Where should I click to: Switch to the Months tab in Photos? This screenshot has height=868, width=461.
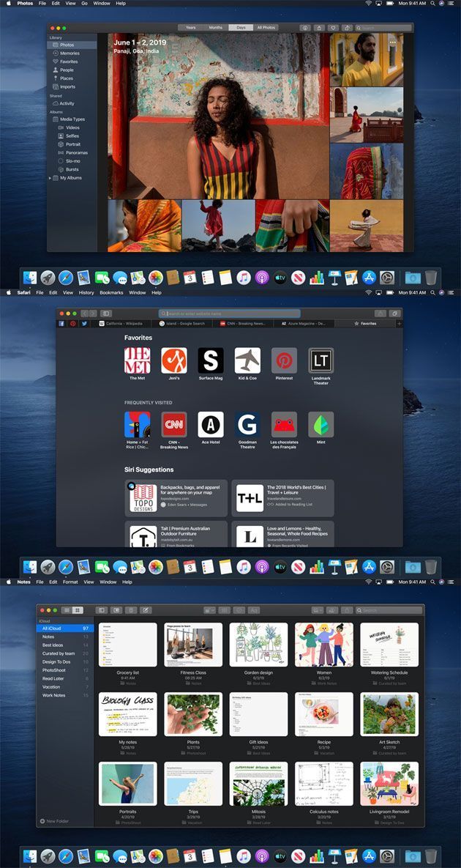pyautogui.click(x=215, y=28)
